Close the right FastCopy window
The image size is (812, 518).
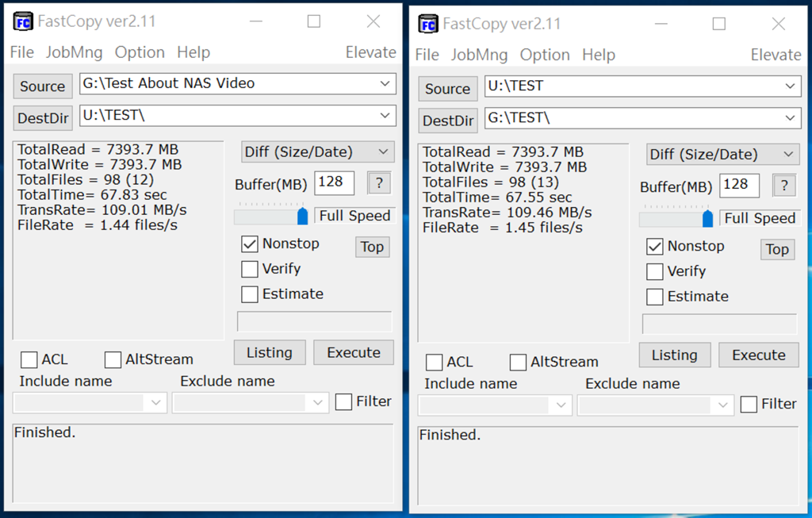[x=779, y=24]
